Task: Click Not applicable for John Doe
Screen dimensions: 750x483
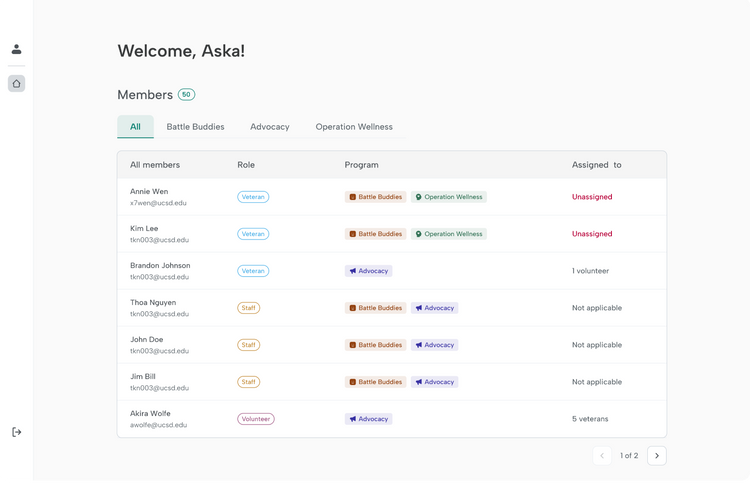Action: (x=597, y=345)
